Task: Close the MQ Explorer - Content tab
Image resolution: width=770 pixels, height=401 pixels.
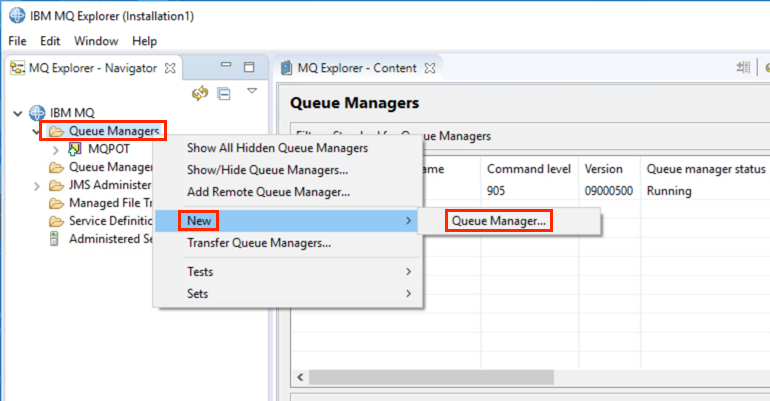Action: point(430,68)
